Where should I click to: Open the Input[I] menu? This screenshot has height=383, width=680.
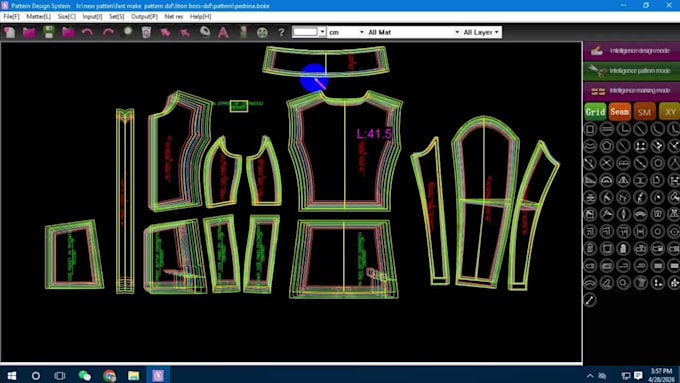pos(92,16)
